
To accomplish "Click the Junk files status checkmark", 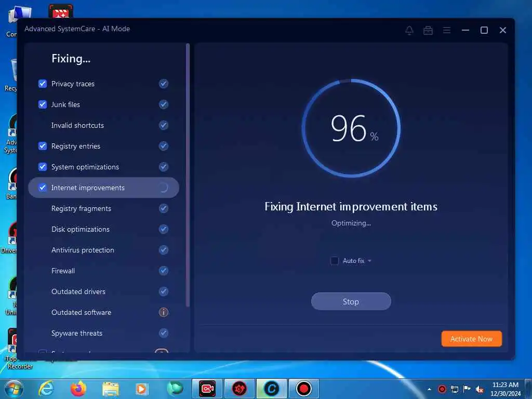I will pyautogui.click(x=164, y=104).
